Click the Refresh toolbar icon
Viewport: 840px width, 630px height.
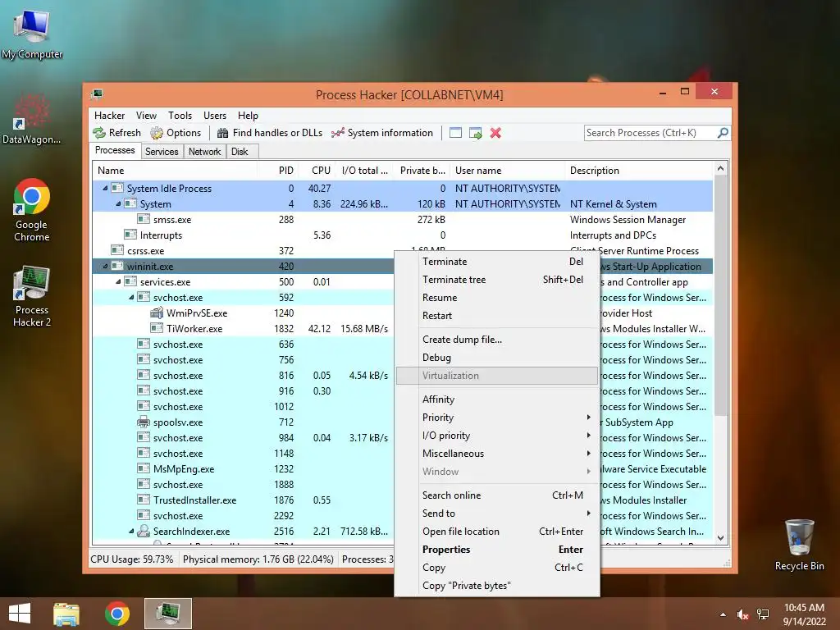pos(99,133)
